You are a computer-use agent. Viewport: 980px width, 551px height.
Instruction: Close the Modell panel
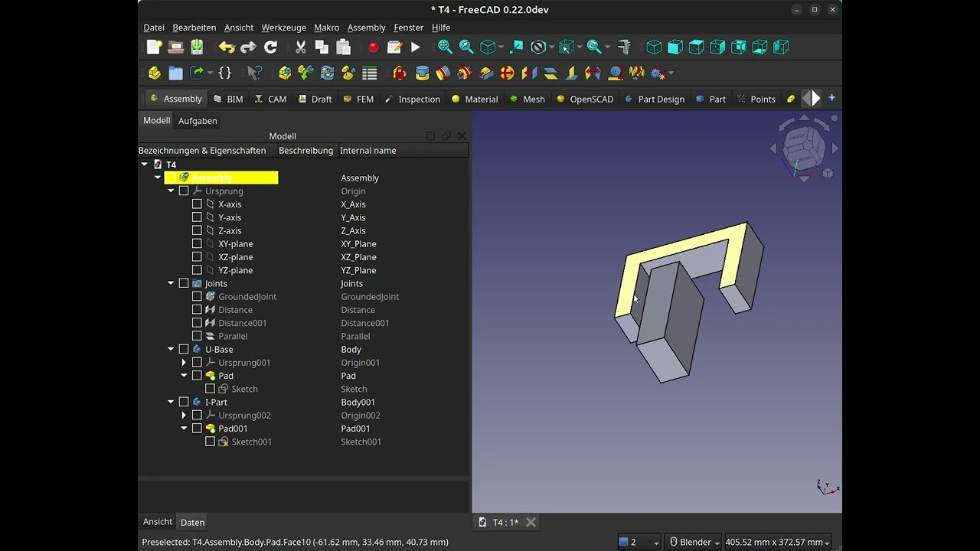[462, 135]
